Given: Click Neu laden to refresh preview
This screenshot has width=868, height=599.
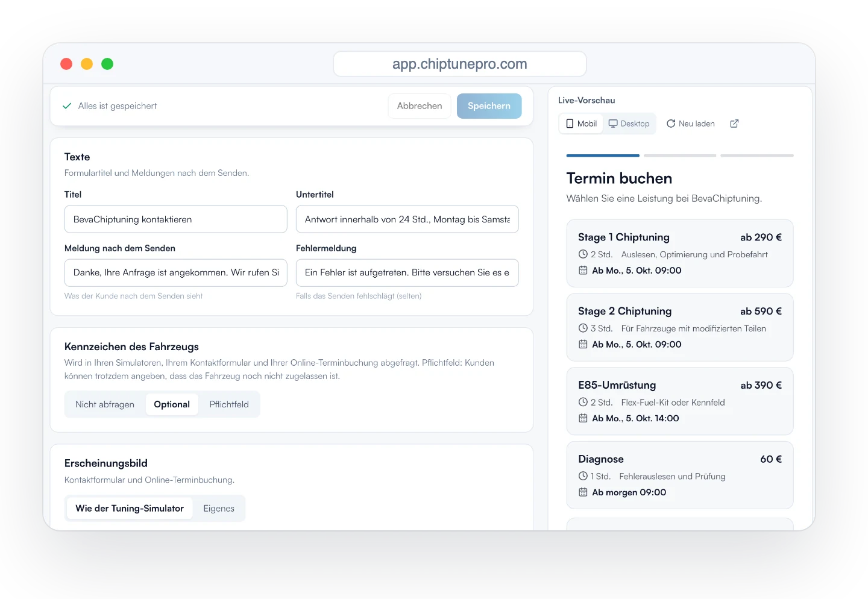Looking at the screenshot, I should coord(691,124).
